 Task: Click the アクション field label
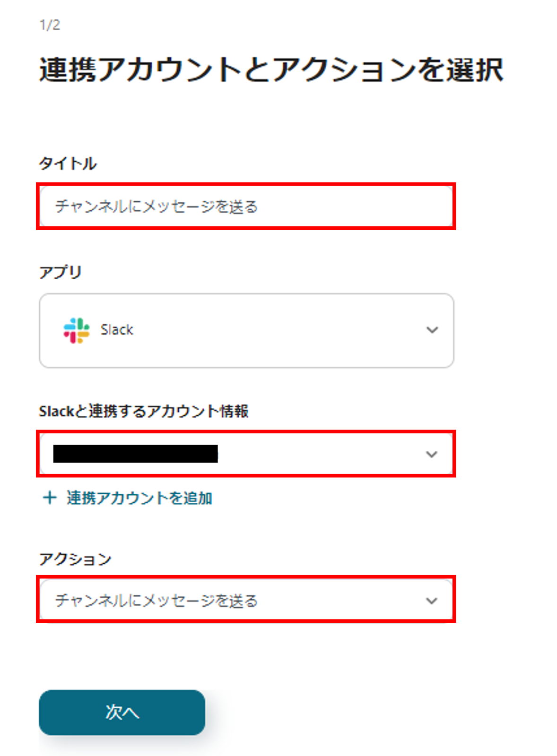point(75,559)
